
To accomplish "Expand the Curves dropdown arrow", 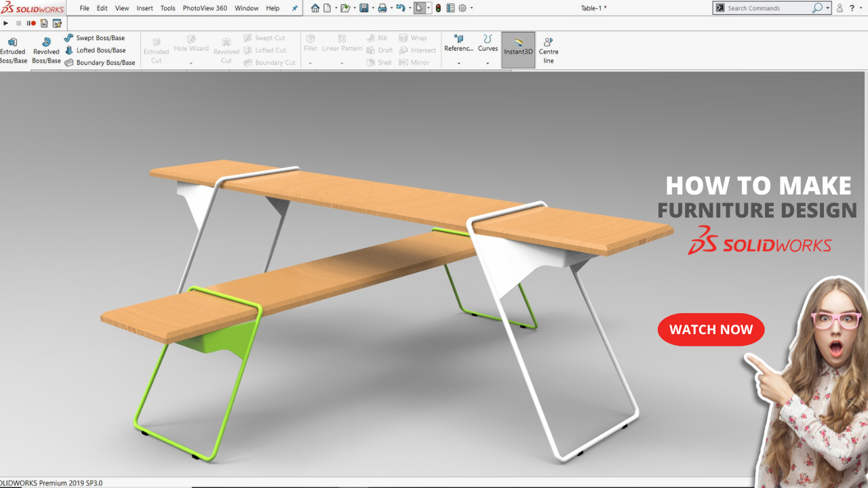I will pos(488,63).
